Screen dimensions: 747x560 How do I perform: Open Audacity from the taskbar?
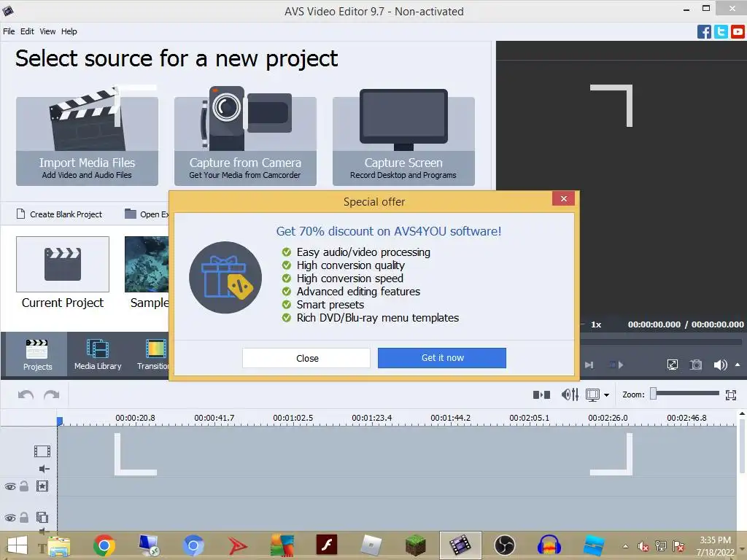(x=549, y=545)
